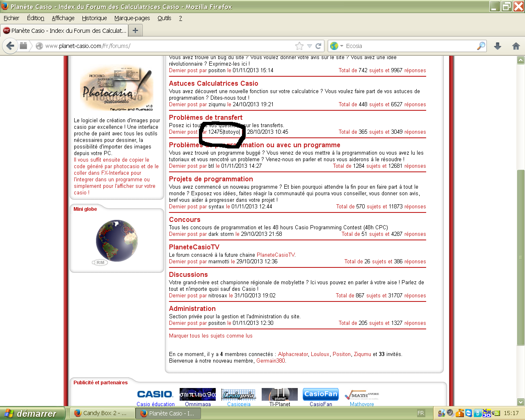The height and width of the screenshot is (420, 525).
Task: Click the rotating mini globe image
Action: point(117,240)
